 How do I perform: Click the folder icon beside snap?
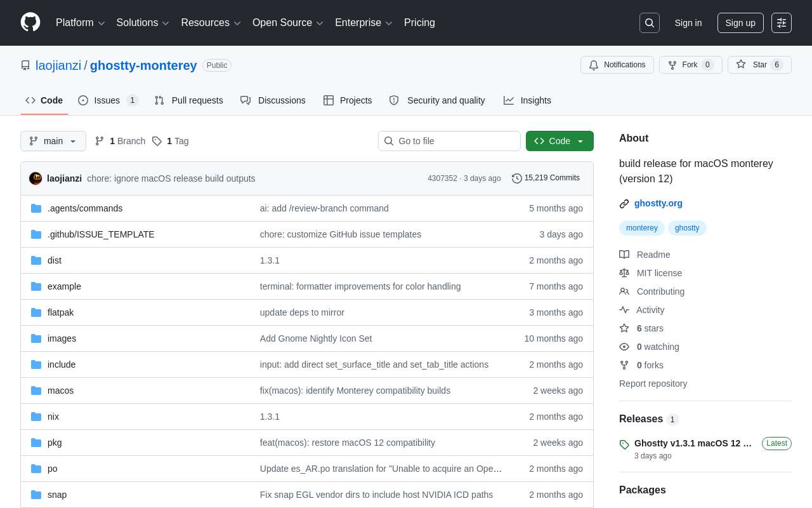click(x=36, y=495)
